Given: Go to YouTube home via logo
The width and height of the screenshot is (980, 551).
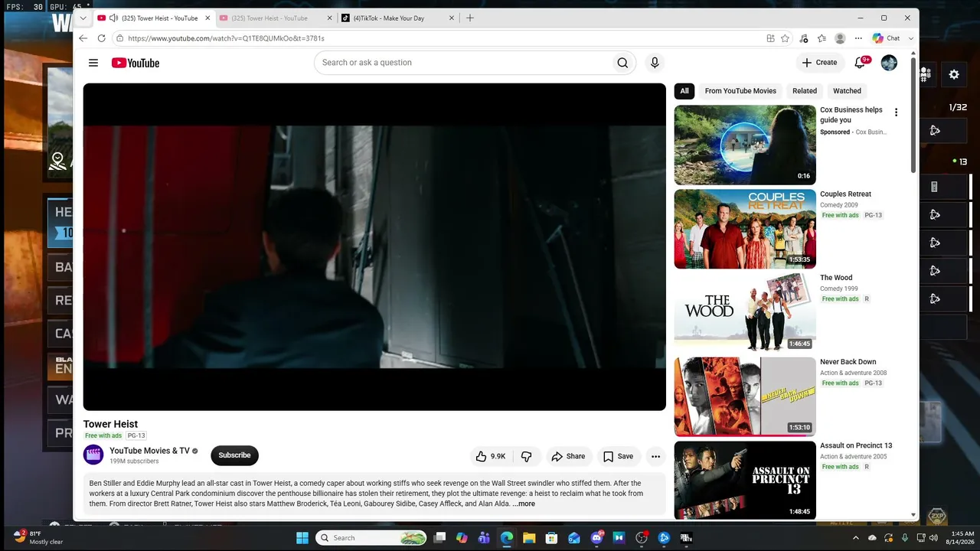Looking at the screenshot, I should click(x=136, y=63).
